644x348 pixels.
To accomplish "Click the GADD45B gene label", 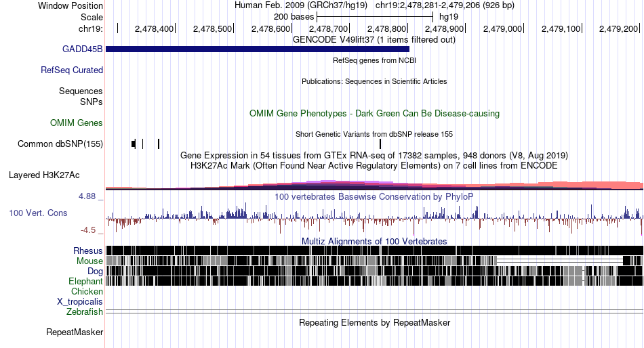I will (82, 49).
